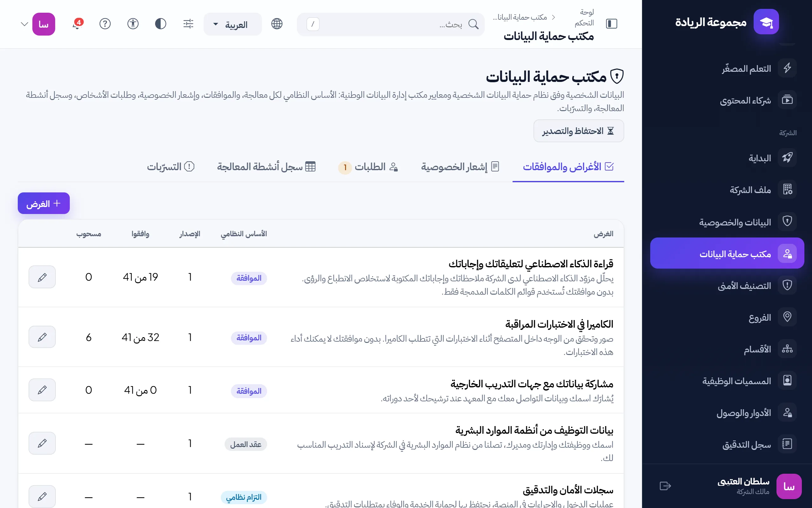812x508 pixels.
Task: Open المسميات الوظيفية sidebar item
Action: tap(727, 381)
